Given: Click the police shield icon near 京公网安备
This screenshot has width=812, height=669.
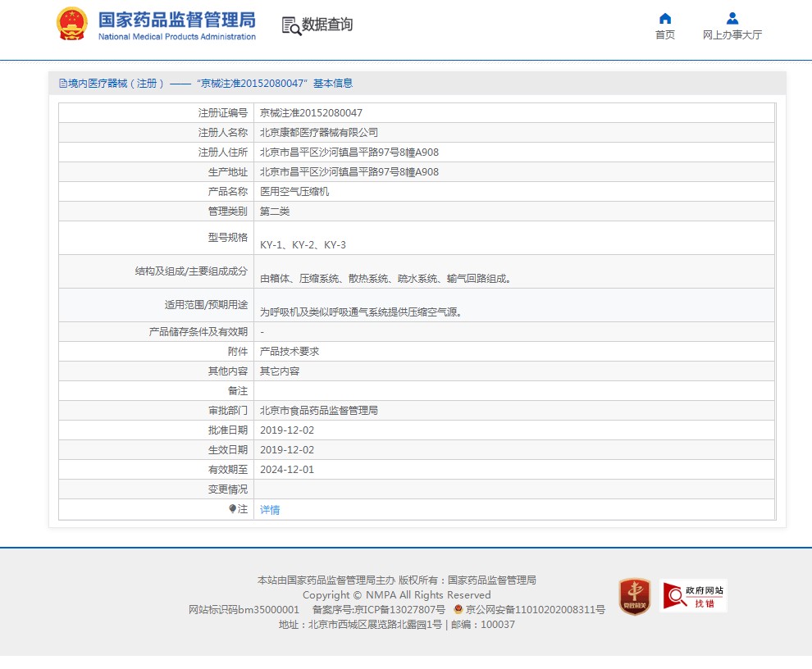Looking at the screenshot, I should point(458,609).
